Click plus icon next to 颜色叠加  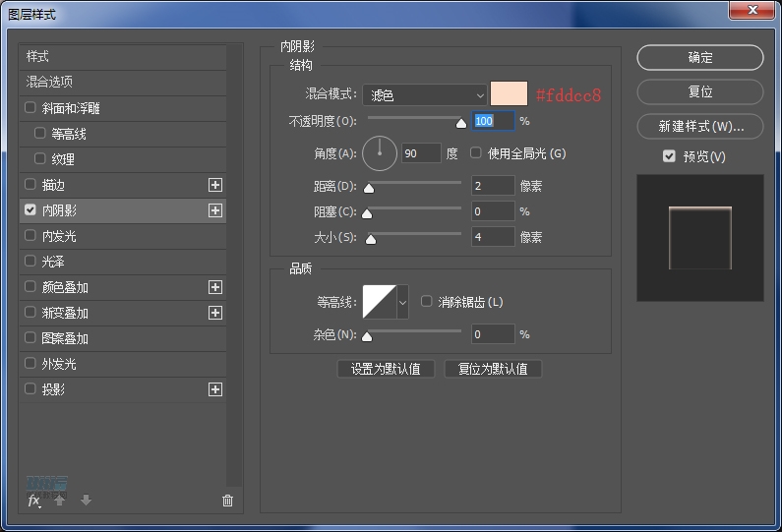[x=215, y=287]
